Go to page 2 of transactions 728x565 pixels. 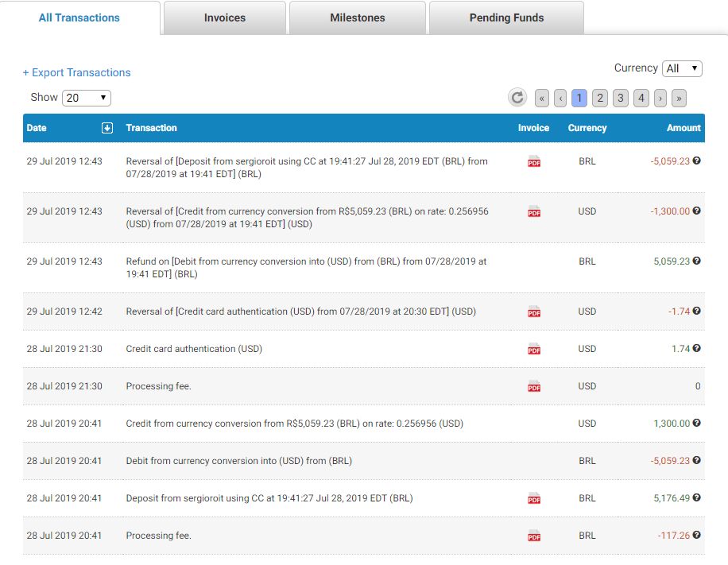coord(600,98)
